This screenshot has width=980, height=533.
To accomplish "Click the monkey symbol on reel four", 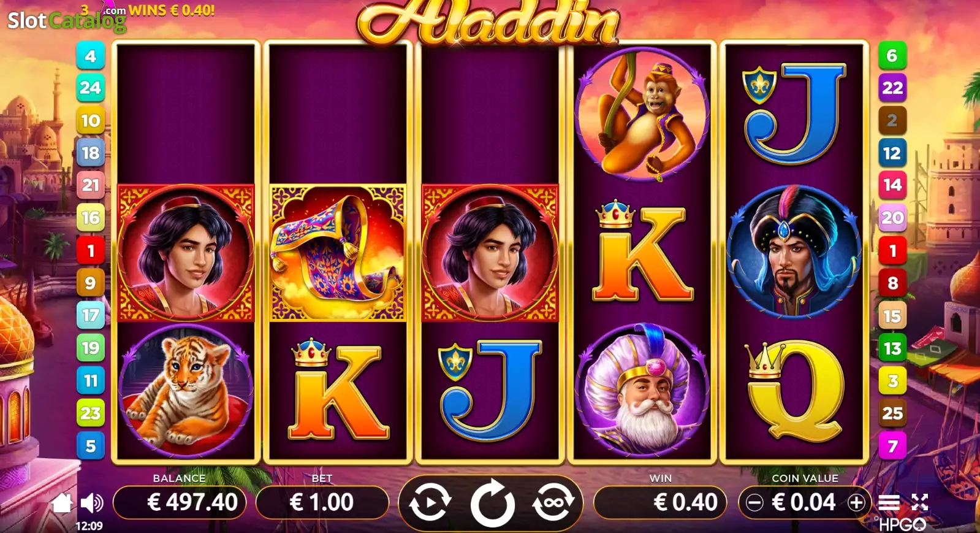I will pyautogui.click(x=642, y=115).
